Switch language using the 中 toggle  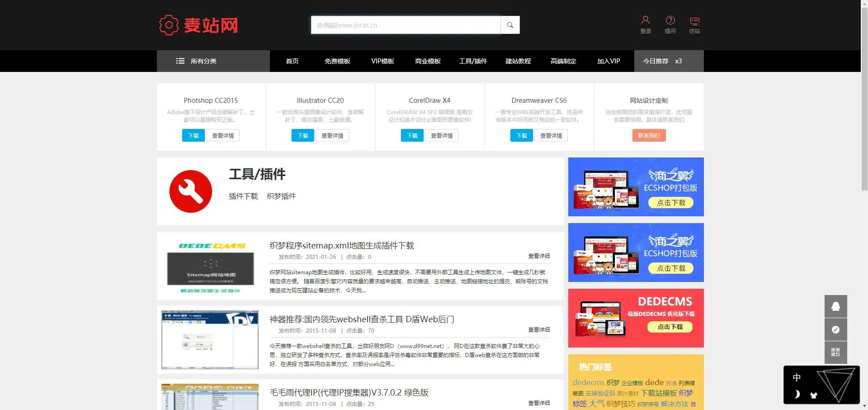pos(797,377)
